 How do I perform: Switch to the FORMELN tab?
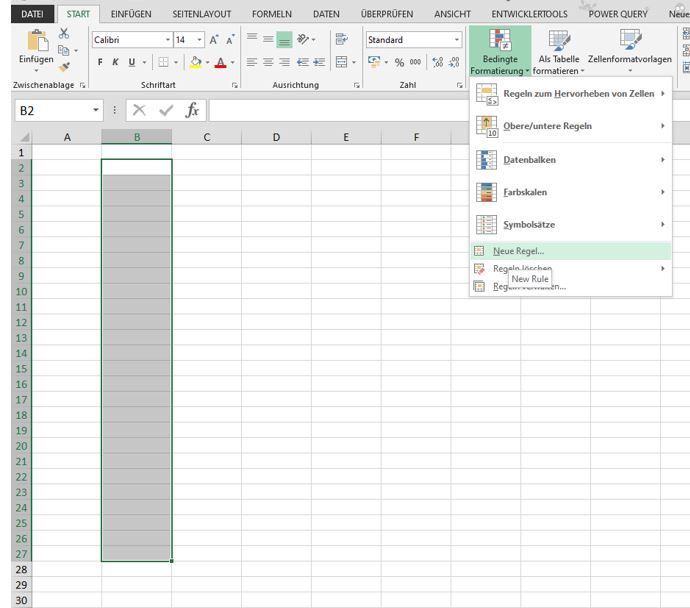click(x=272, y=14)
